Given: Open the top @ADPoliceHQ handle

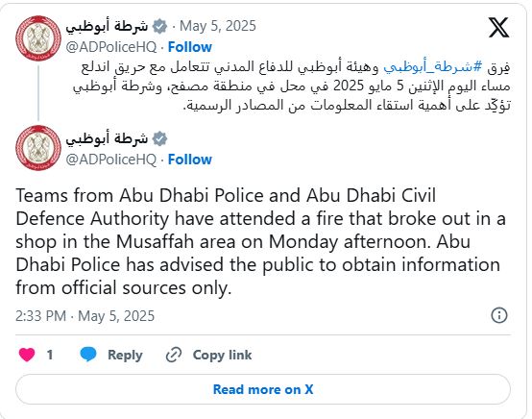Looking at the screenshot, I should [111, 47].
